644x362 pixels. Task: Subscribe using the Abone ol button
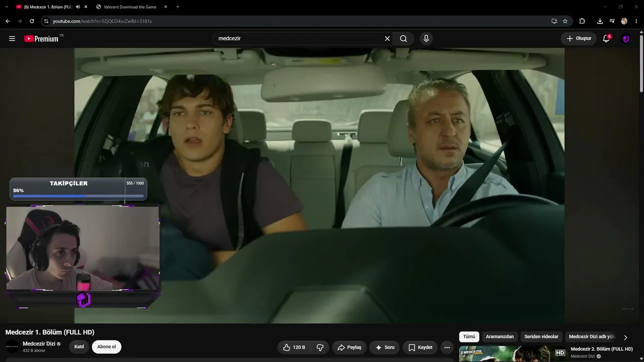tap(107, 347)
